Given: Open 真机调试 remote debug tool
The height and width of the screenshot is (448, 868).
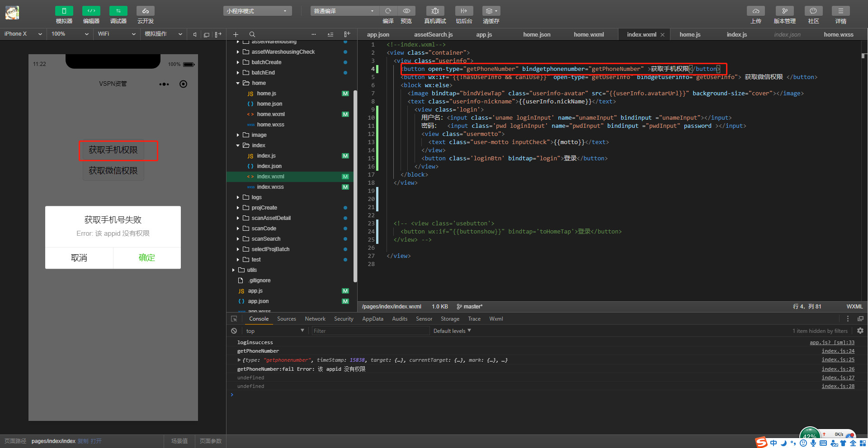Looking at the screenshot, I should [x=435, y=11].
